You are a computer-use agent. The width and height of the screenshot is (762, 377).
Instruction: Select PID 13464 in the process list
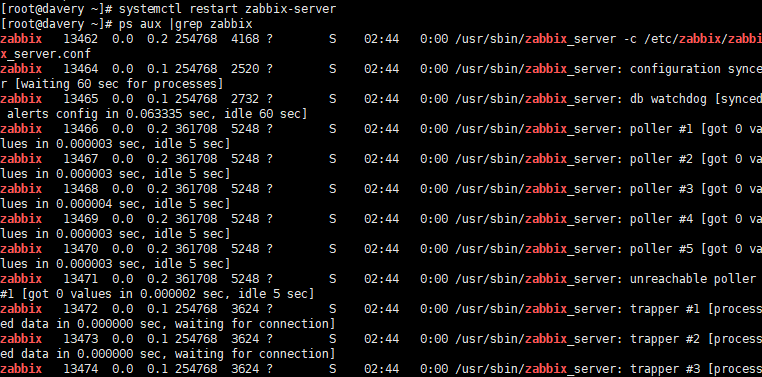coord(81,69)
